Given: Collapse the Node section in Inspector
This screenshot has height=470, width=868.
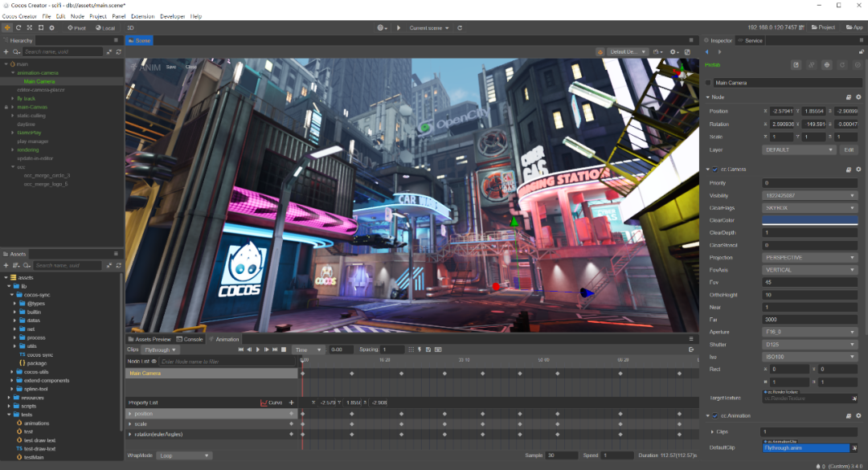Looking at the screenshot, I should click(x=707, y=97).
